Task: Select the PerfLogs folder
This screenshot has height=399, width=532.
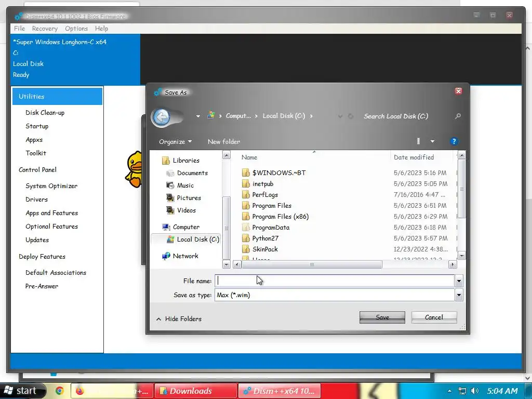Action: point(260,195)
